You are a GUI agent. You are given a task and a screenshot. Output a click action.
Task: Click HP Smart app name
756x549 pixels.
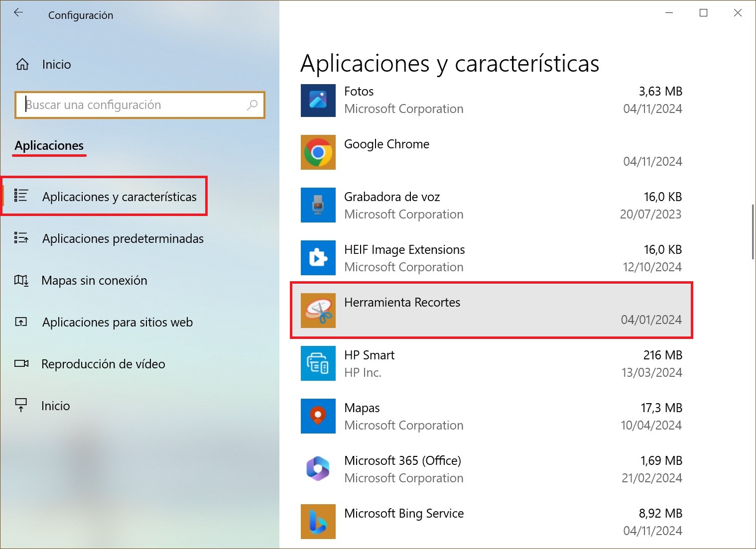tap(369, 355)
